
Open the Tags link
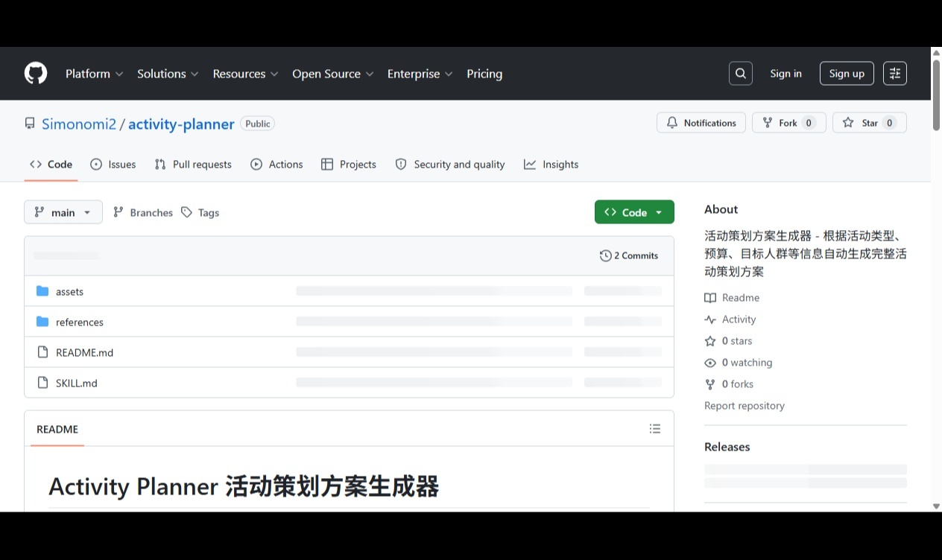point(200,212)
